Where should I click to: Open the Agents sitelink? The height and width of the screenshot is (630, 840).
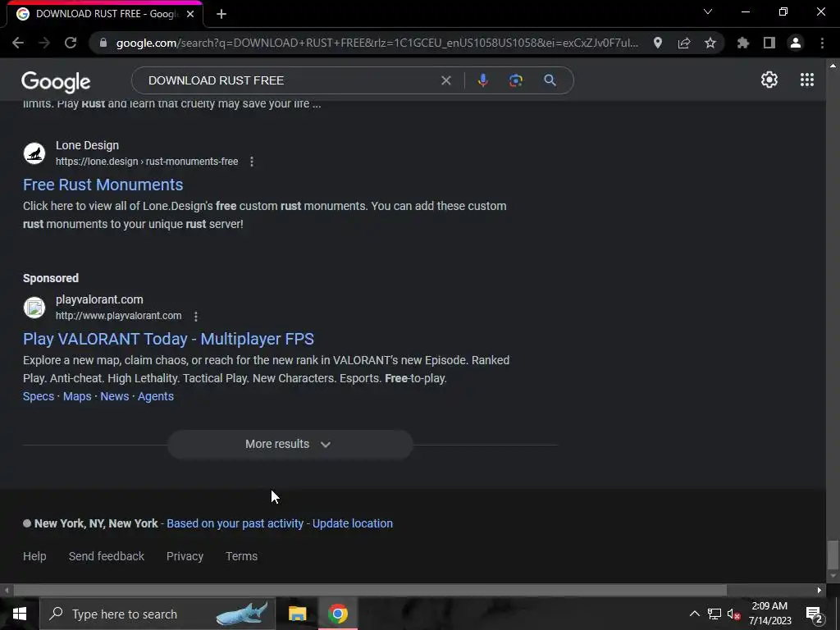click(155, 396)
